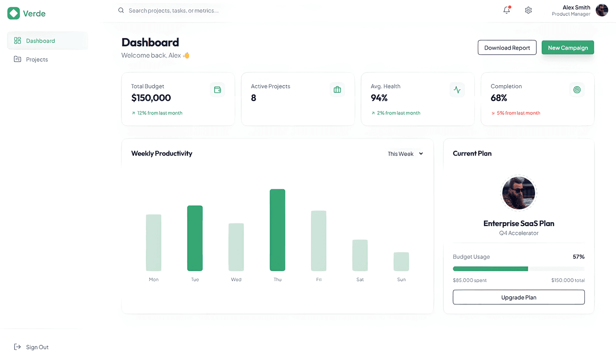The image size is (616, 364).
Task: Select the Thursday bar in Weekly Productivity
Action: click(277, 231)
